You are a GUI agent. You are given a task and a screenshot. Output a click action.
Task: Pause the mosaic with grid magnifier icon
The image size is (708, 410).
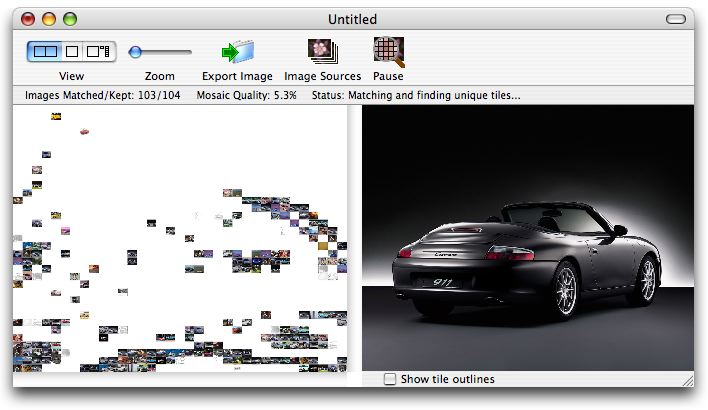pos(389,51)
